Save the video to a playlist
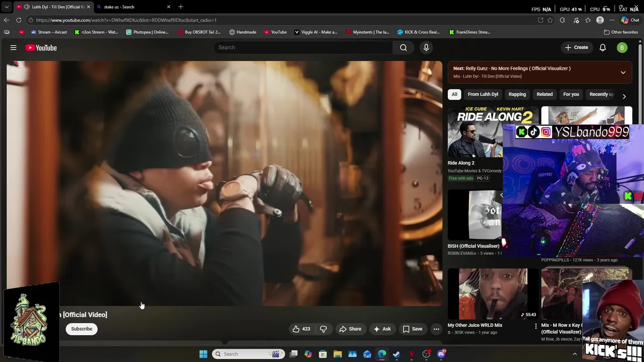Viewport: 644px width, 362px height. click(x=413, y=329)
